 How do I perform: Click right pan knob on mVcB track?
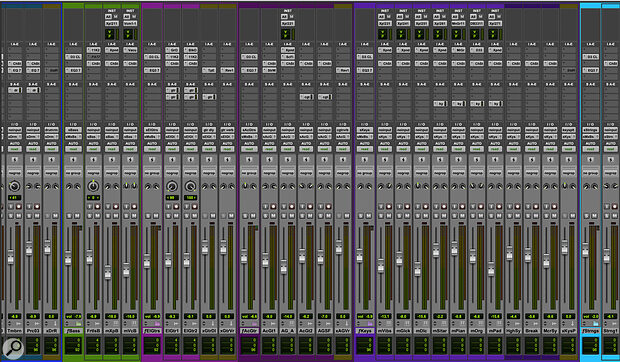pyautogui.click(x=134, y=186)
